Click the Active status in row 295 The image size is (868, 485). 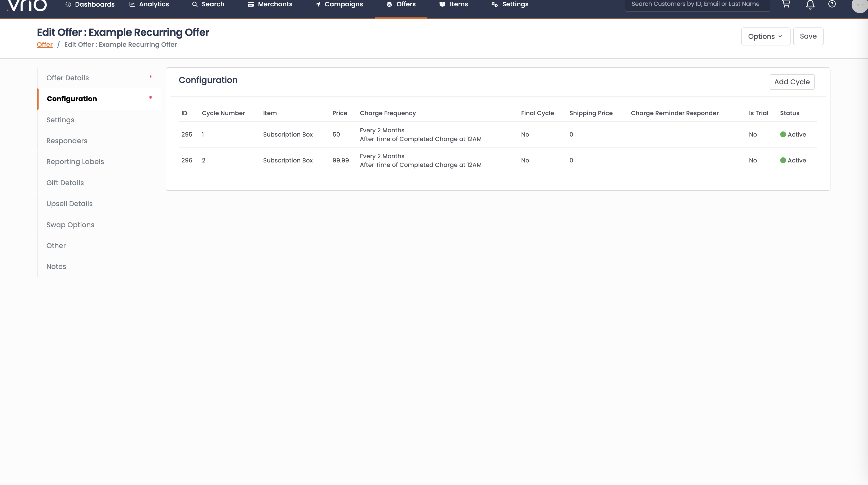[793, 134]
